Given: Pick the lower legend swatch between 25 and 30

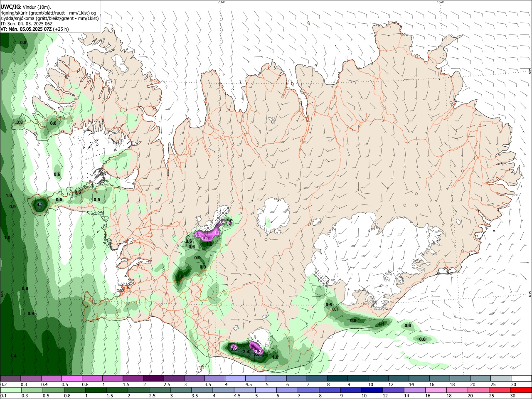Looking at the screenshot, I should (x=500, y=390).
